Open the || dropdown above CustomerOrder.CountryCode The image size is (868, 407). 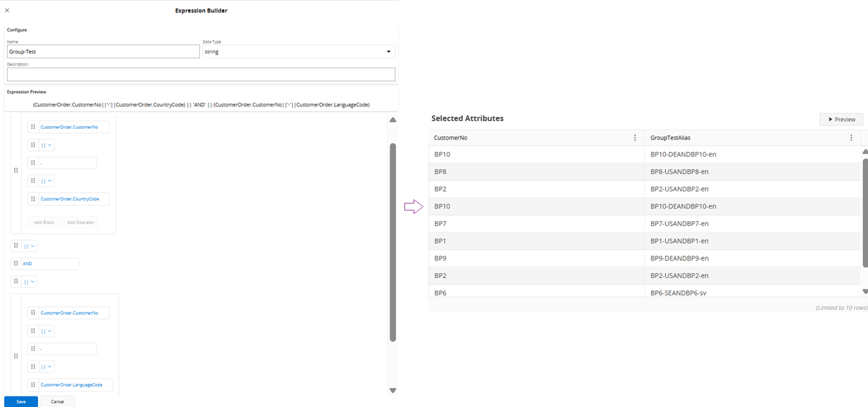(46, 181)
